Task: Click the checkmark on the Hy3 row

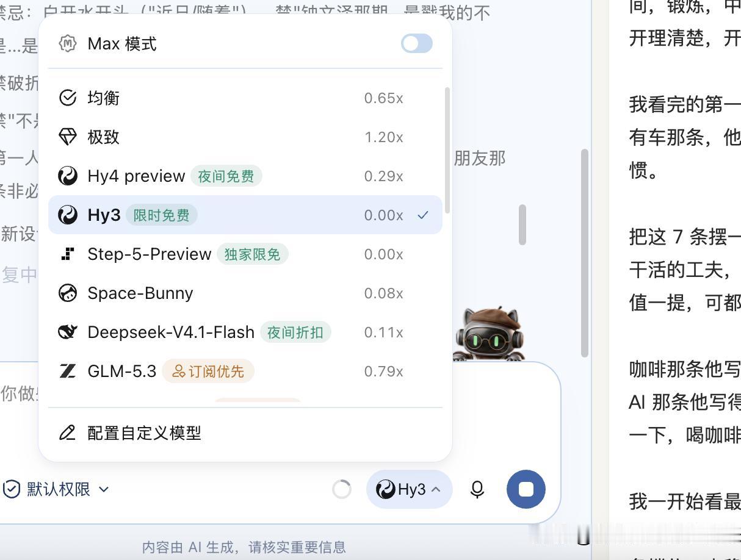Action: (x=423, y=215)
